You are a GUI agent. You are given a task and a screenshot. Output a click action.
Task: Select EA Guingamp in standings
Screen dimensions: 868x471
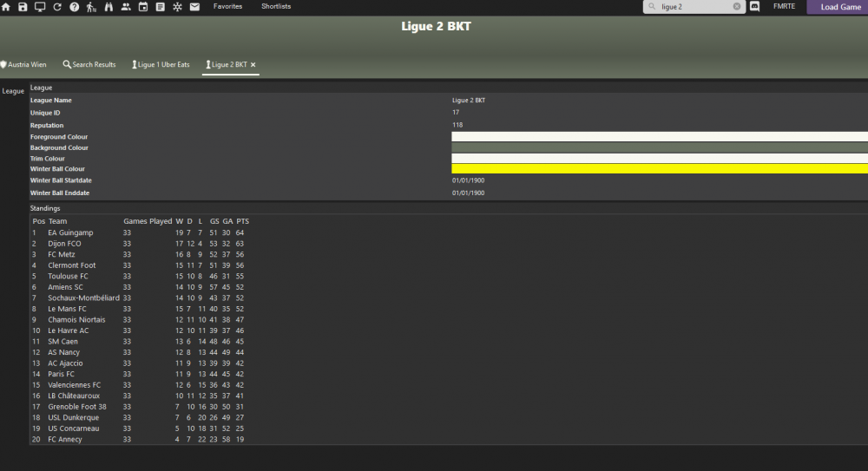(70, 233)
